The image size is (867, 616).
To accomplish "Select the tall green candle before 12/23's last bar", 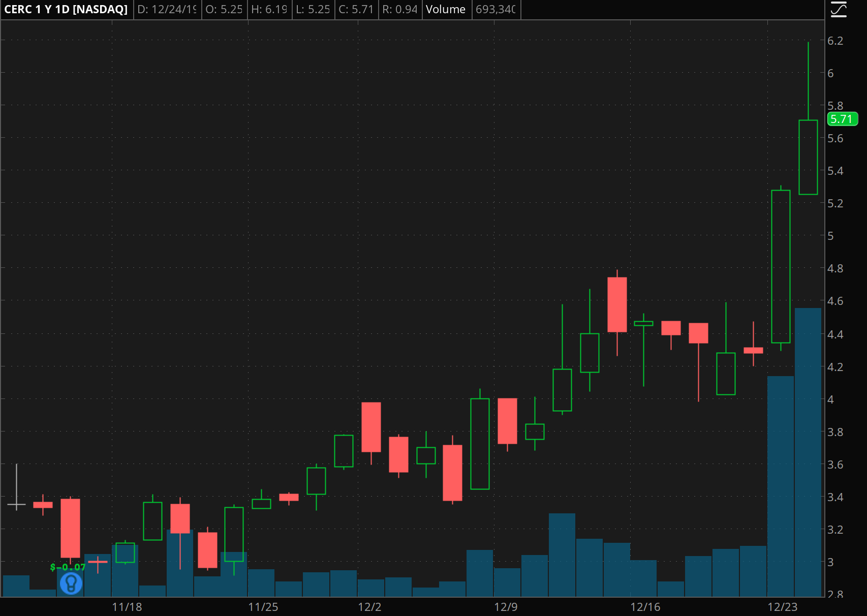I will click(x=781, y=266).
